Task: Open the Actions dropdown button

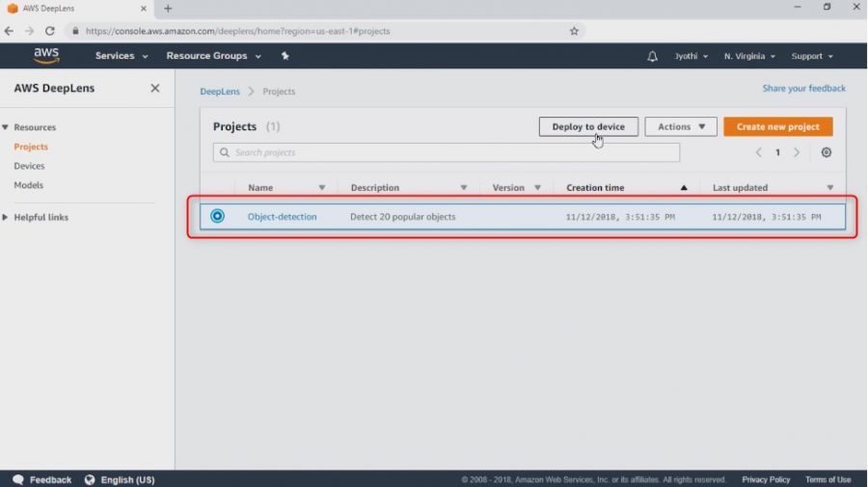Action: pos(680,126)
